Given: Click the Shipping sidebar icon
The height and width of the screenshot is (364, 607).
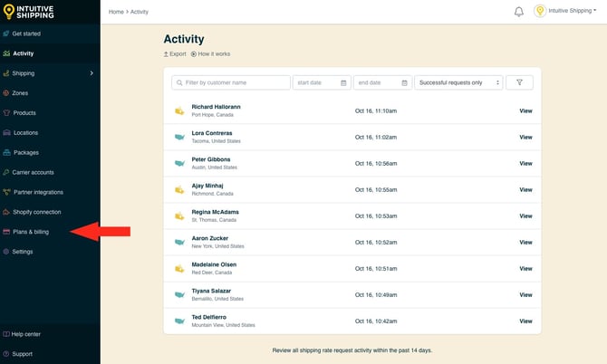Looking at the screenshot, I should click(x=5, y=73).
